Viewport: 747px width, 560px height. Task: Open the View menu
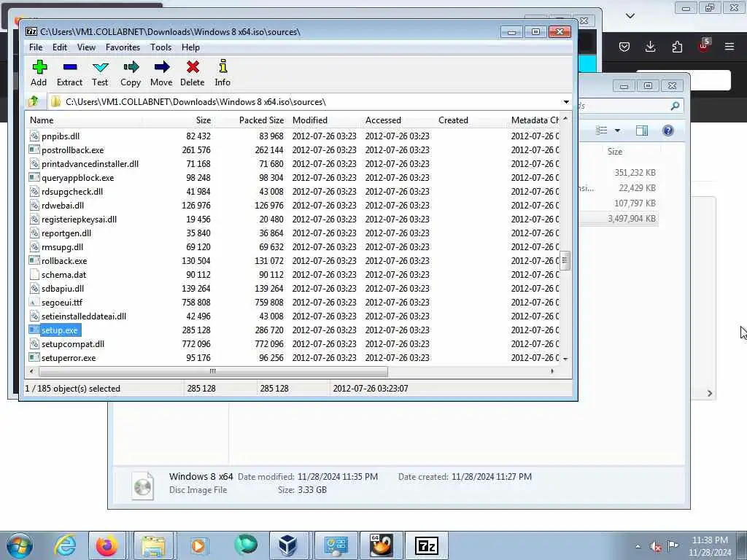(86, 47)
